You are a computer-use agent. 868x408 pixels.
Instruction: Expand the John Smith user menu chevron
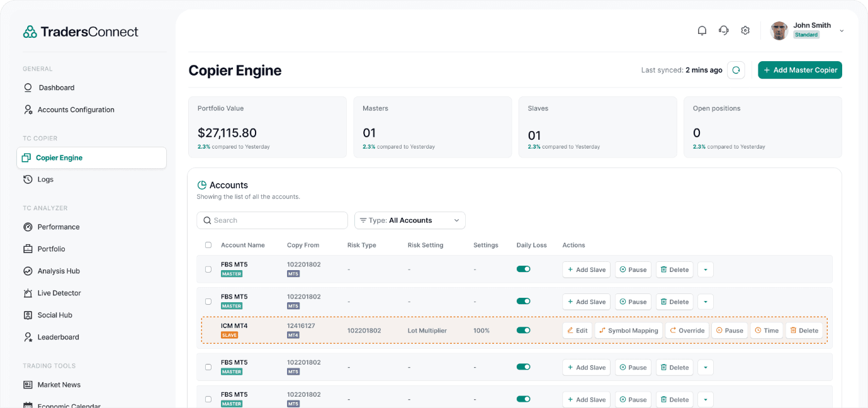842,31
